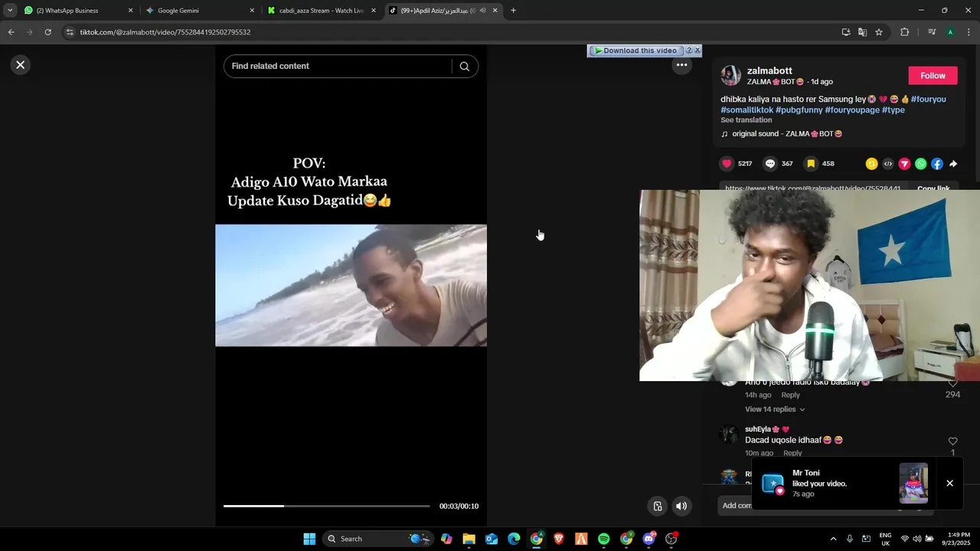Open Discord from the taskbar
Viewport: 980px width, 551px height.
click(649, 539)
